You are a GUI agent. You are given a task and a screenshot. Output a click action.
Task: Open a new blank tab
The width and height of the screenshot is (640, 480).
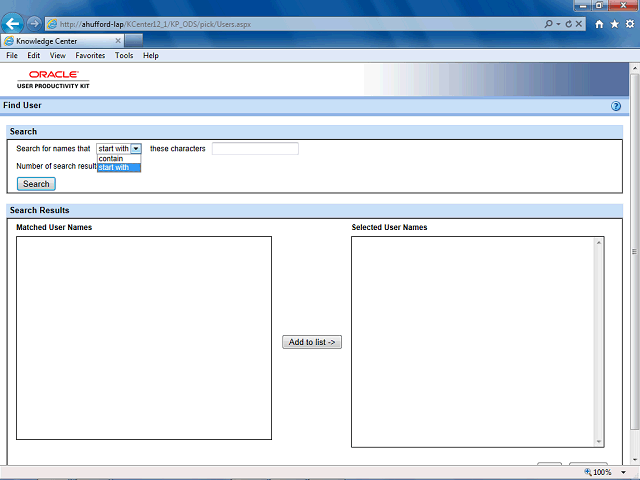point(134,41)
